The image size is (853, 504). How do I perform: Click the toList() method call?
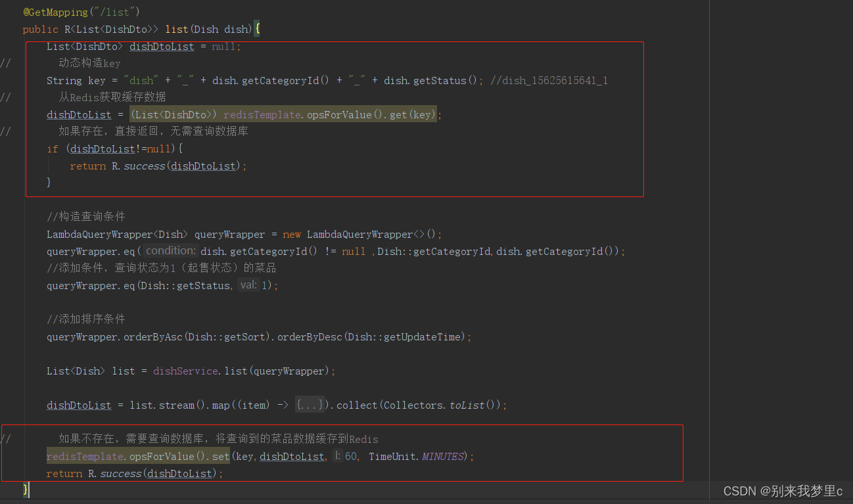(x=473, y=405)
